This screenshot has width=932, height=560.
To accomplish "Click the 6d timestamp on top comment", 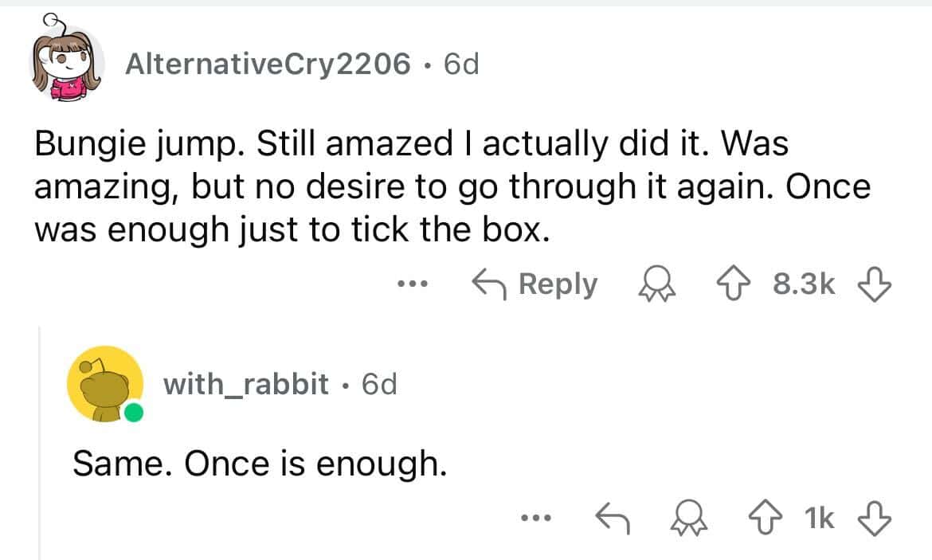I will point(460,63).
